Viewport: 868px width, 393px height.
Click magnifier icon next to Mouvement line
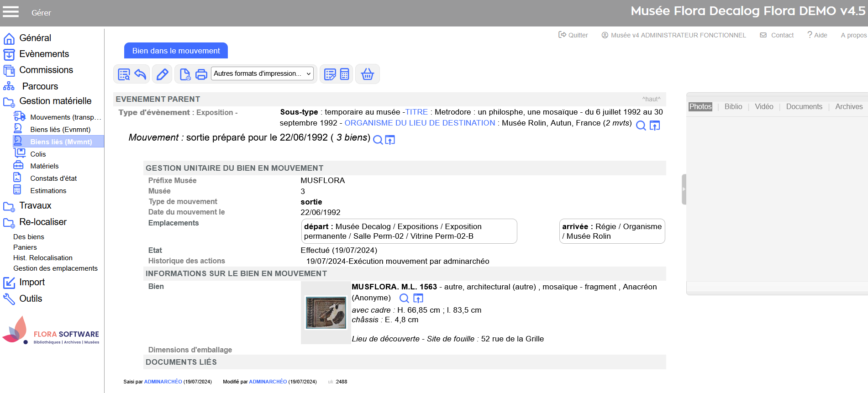tap(378, 140)
